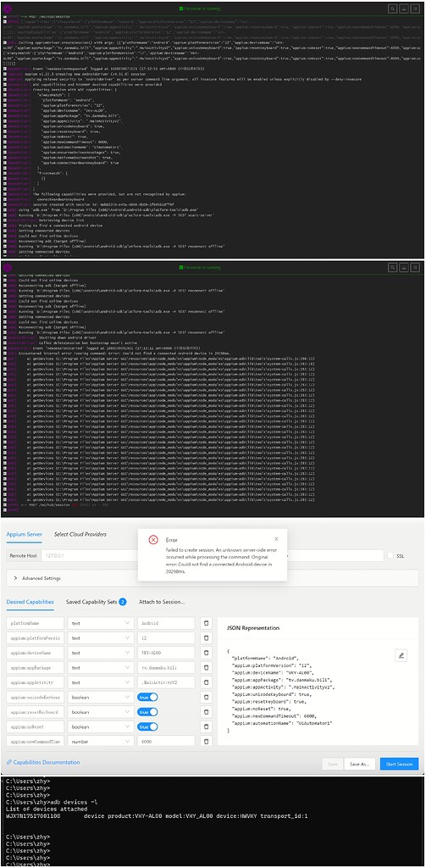
Task: Start the Appium inspector session
Action: tap(399, 764)
